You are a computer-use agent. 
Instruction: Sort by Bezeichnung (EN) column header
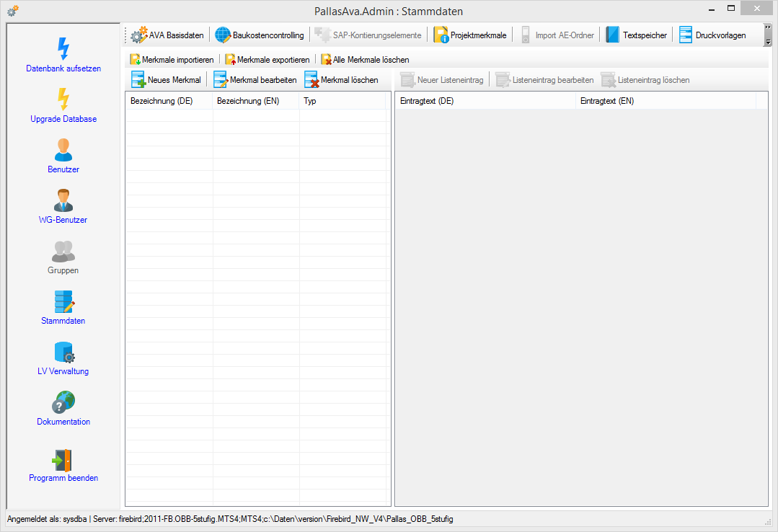pos(256,101)
